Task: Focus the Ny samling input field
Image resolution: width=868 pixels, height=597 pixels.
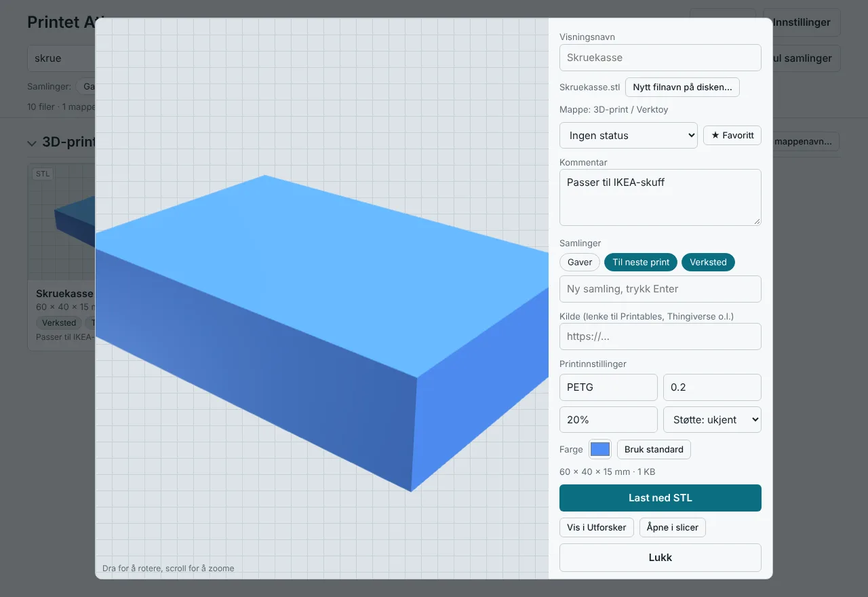Action: click(x=660, y=289)
